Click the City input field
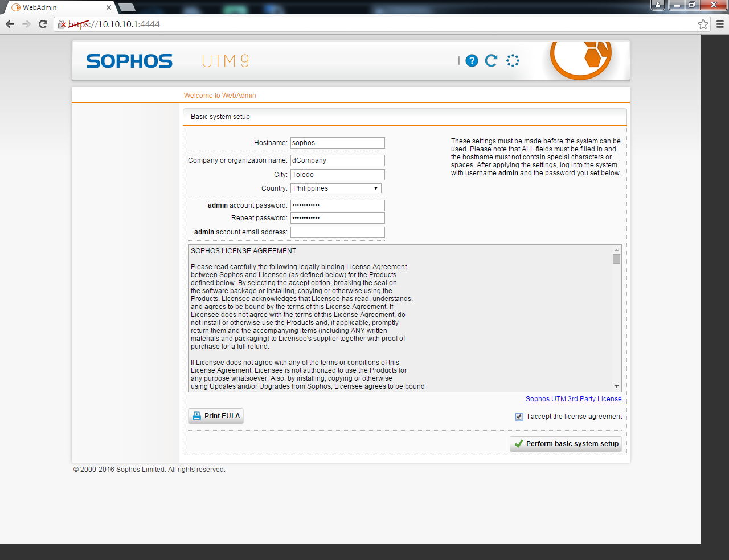 pos(338,175)
